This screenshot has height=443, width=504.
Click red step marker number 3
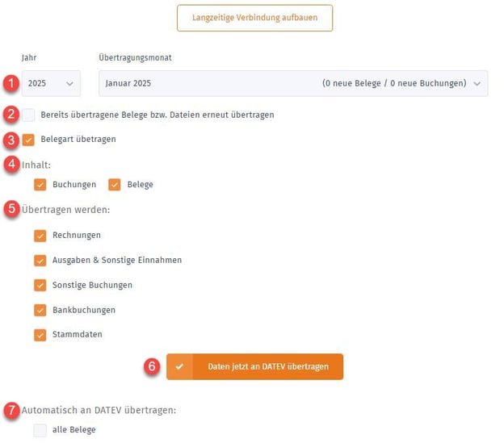pyautogui.click(x=10, y=139)
